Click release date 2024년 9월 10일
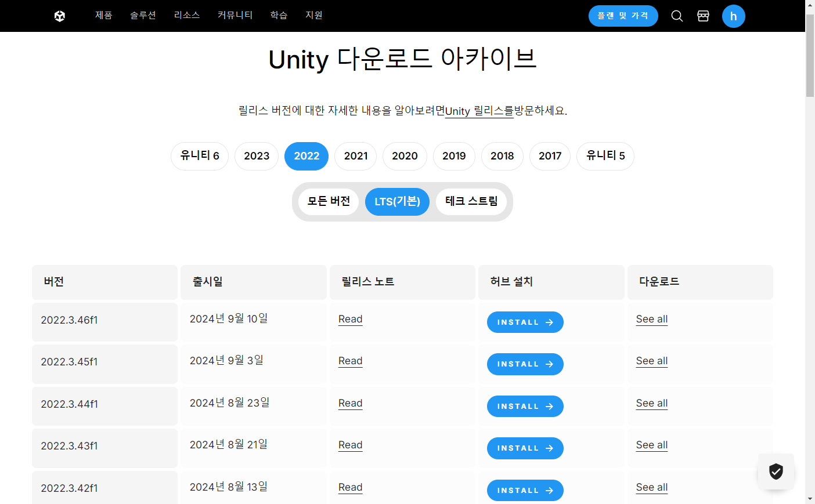The width and height of the screenshot is (815, 504). pos(229,318)
